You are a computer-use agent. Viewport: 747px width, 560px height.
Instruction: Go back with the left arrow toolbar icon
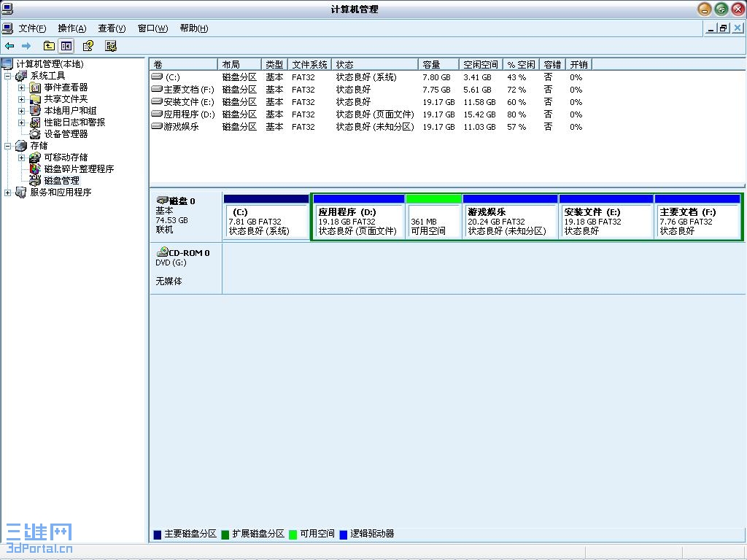(9, 46)
